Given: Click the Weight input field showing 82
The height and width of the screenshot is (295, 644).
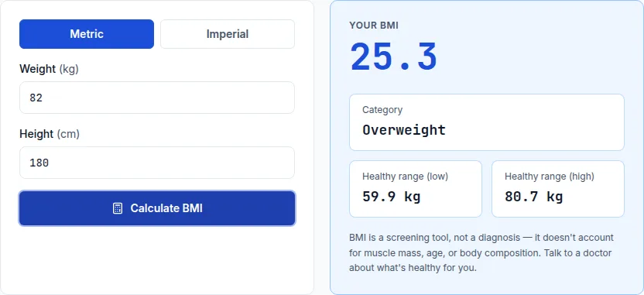Looking at the screenshot, I should [157, 98].
